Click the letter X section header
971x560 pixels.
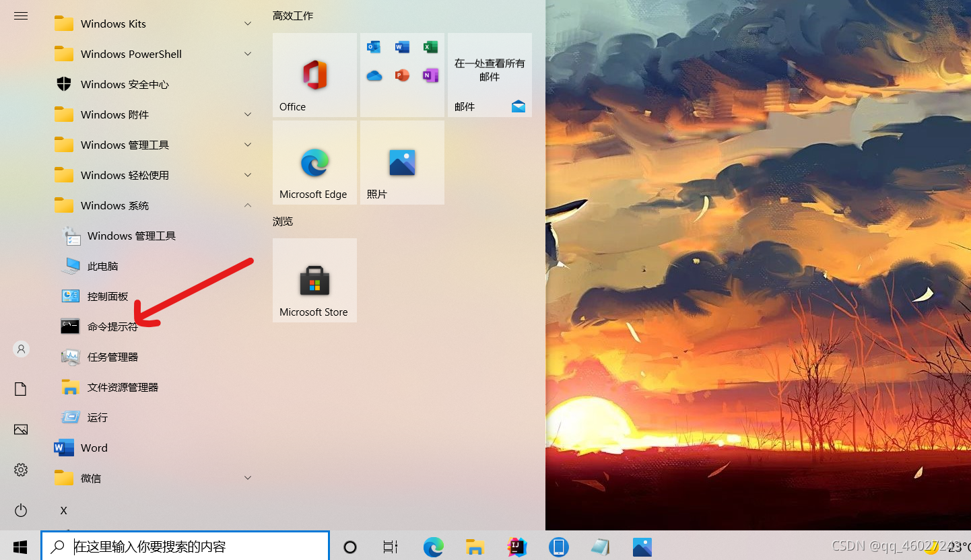(x=64, y=511)
